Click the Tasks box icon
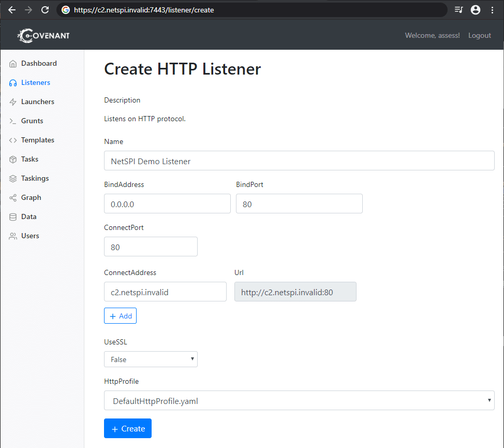 click(13, 160)
